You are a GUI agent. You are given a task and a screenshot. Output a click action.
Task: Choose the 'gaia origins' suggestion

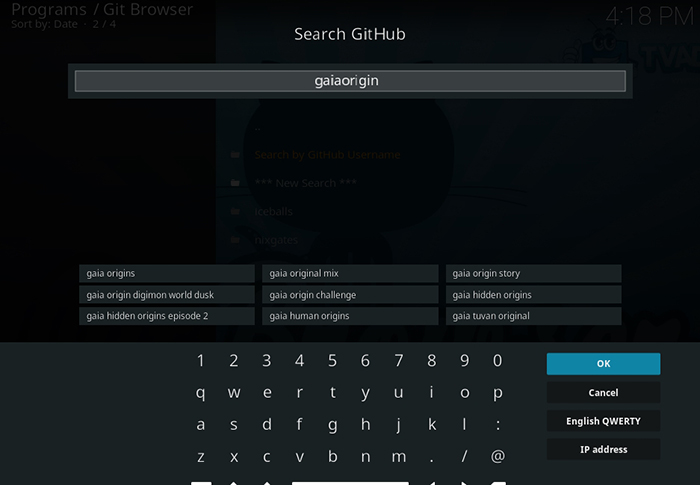[x=167, y=273]
